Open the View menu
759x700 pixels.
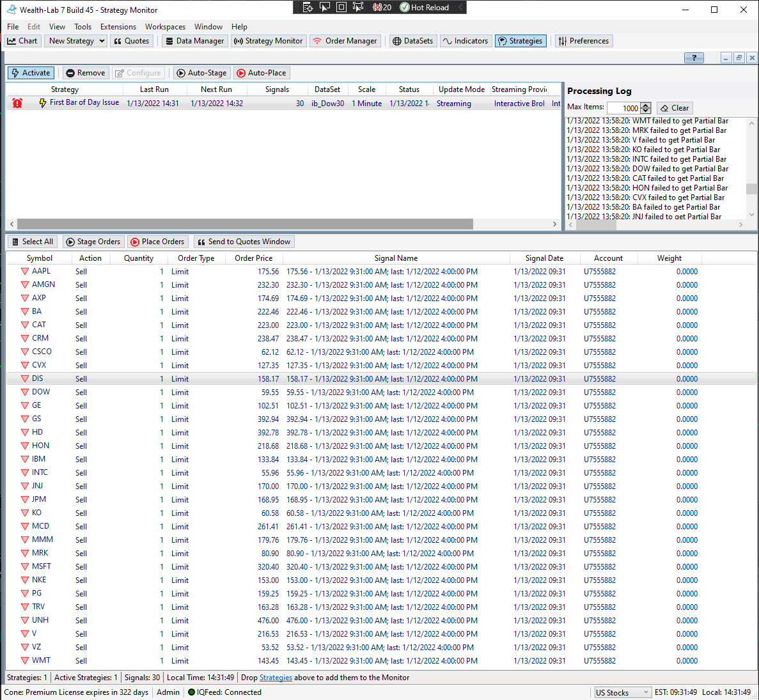click(57, 27)
